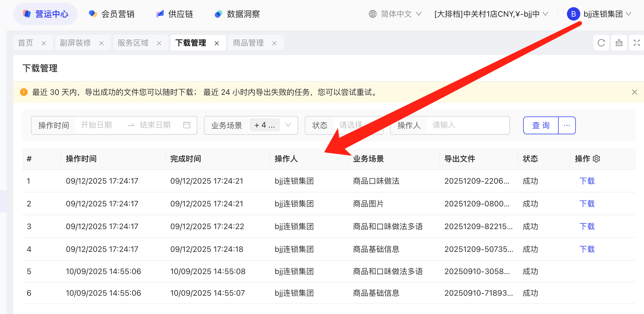Switch to 服务区域 tab
This screenshot has height=314, width=644.
point(133,43)
